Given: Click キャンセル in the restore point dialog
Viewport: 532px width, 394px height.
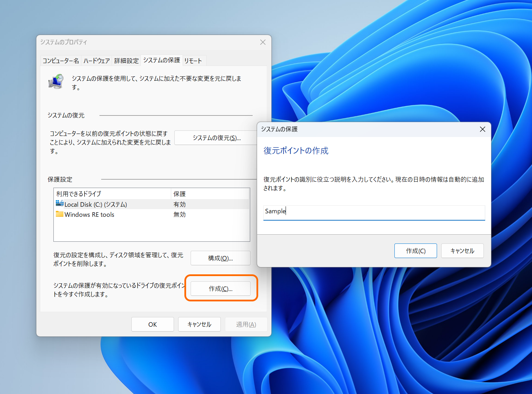Looking at the screenshot, I should coord(462,250).
